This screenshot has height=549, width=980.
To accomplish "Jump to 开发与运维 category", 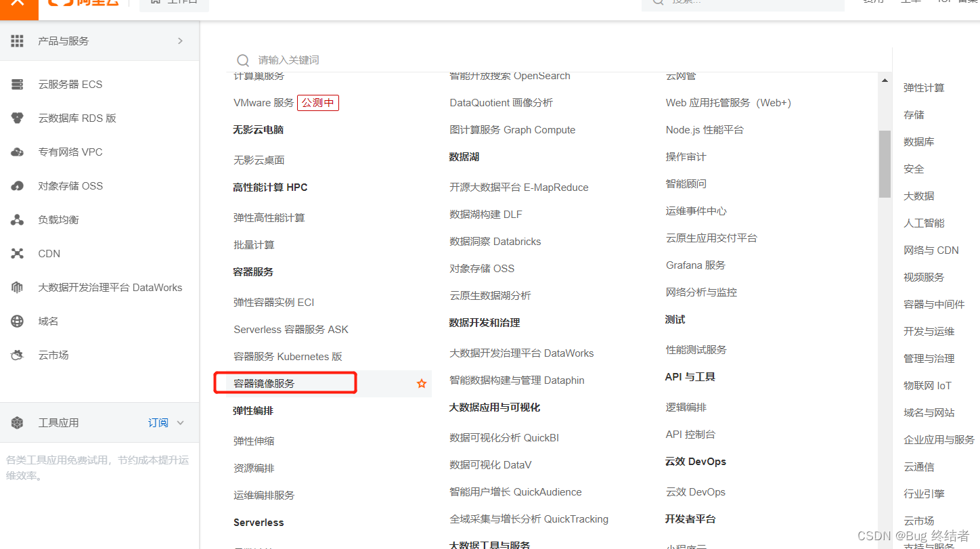I will pos(929,332).
